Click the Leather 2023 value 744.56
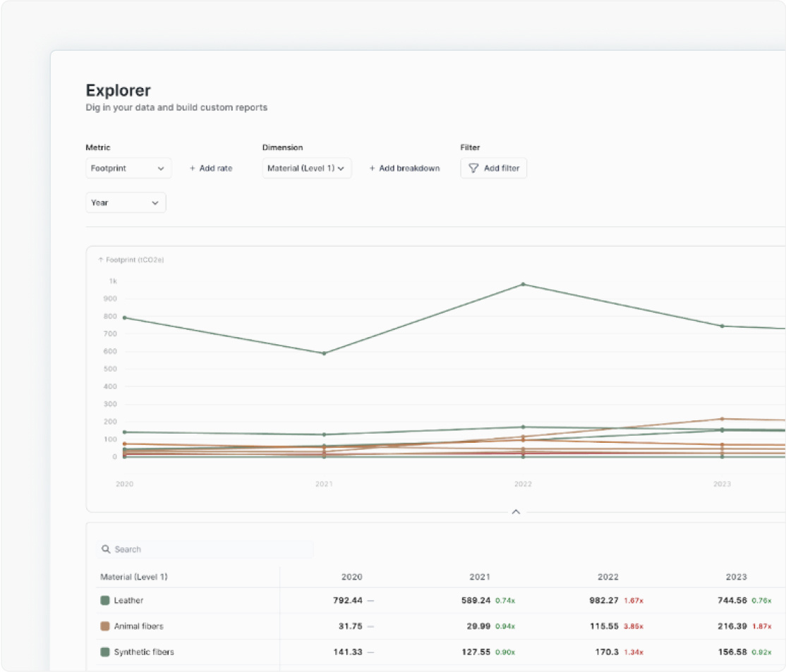 tap(732, 600)
